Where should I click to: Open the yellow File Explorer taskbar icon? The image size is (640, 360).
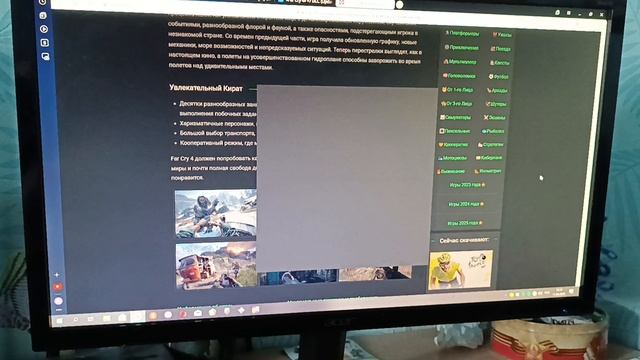(x=107, y=318)
